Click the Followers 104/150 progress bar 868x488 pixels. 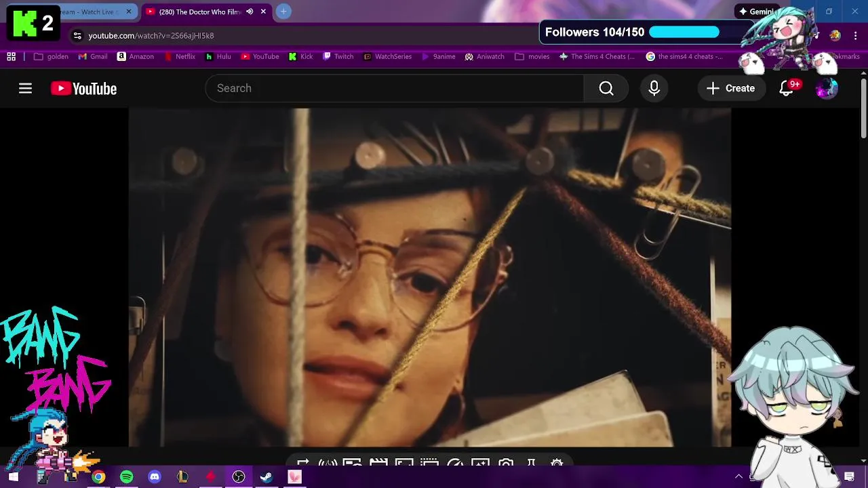684,32
